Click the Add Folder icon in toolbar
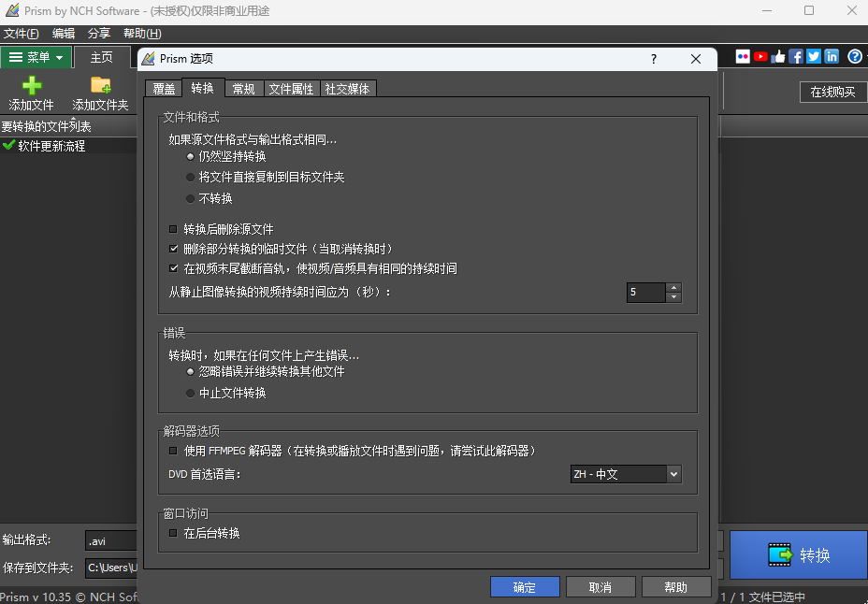 click(101, 85)
